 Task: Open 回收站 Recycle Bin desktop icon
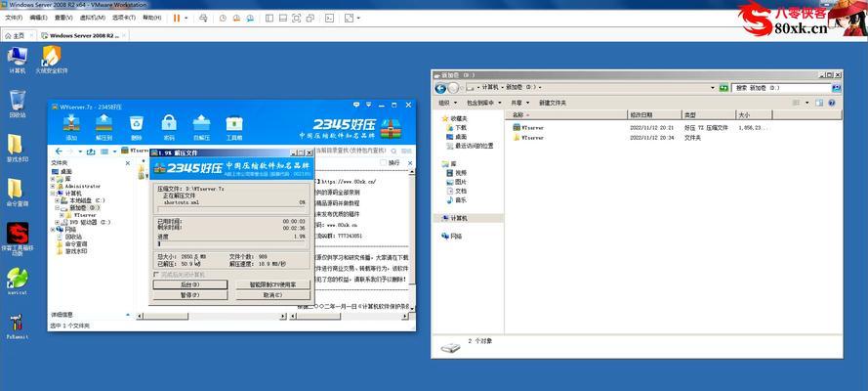[18, 104]
